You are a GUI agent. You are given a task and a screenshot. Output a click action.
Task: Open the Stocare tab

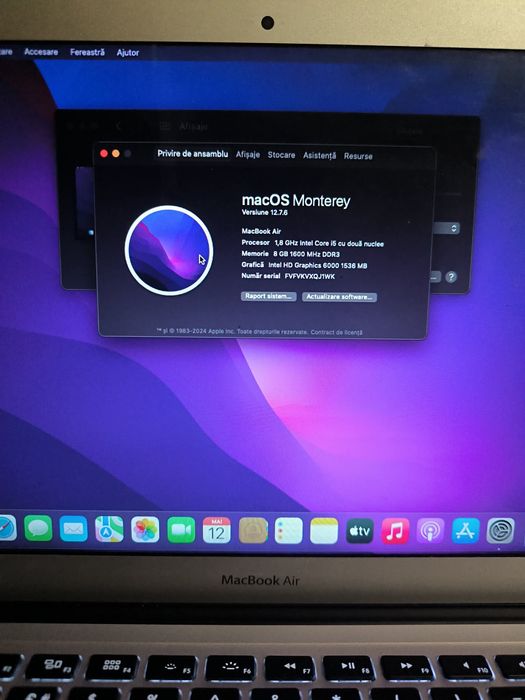(281, 155)
